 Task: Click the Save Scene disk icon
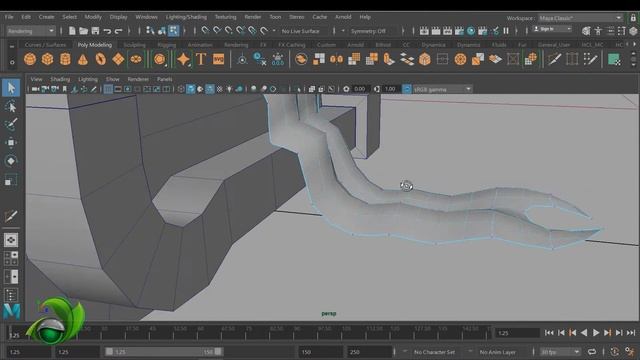tap(95, 31)
